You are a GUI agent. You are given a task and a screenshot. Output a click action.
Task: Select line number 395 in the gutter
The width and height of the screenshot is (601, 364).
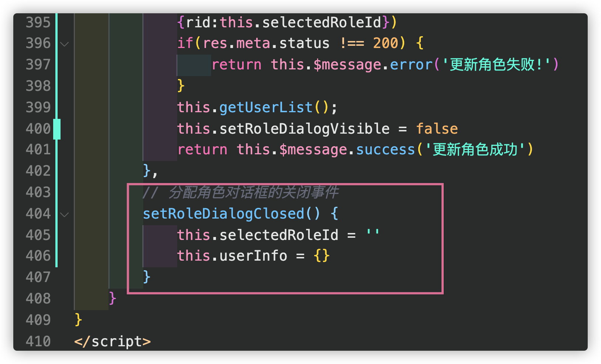coord(38,23)
